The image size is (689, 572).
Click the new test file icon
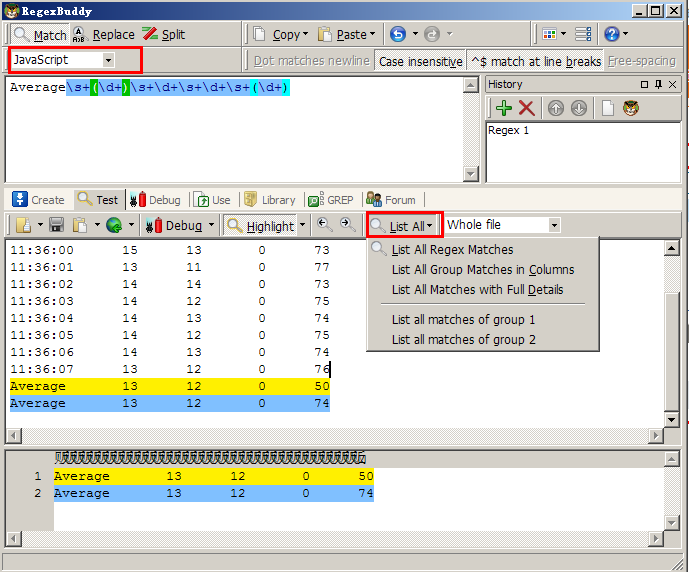(x=24, y=225)
